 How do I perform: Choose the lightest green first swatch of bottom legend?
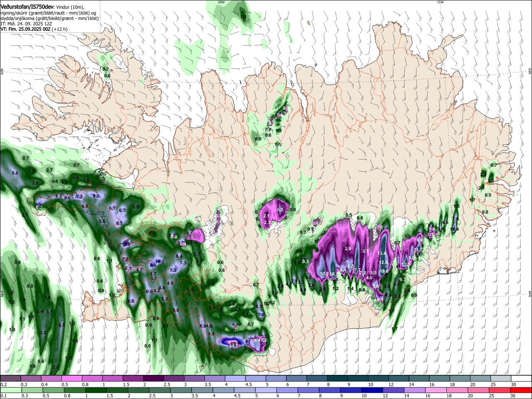[x=10, y=390]
